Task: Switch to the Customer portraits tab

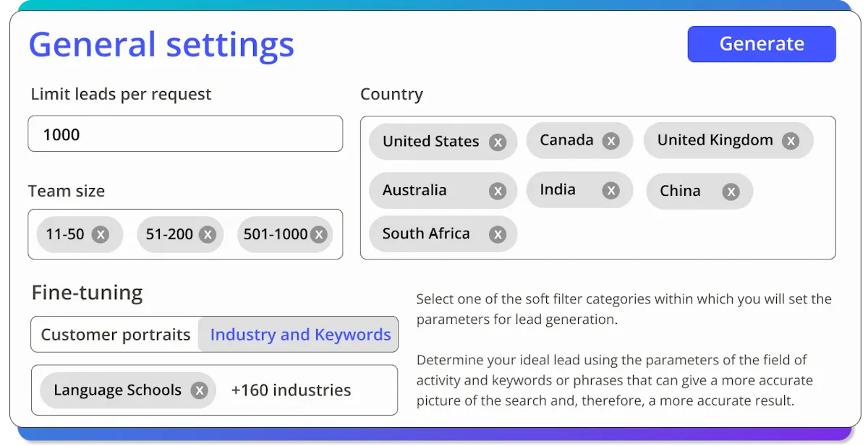Action: coord(116,335)
